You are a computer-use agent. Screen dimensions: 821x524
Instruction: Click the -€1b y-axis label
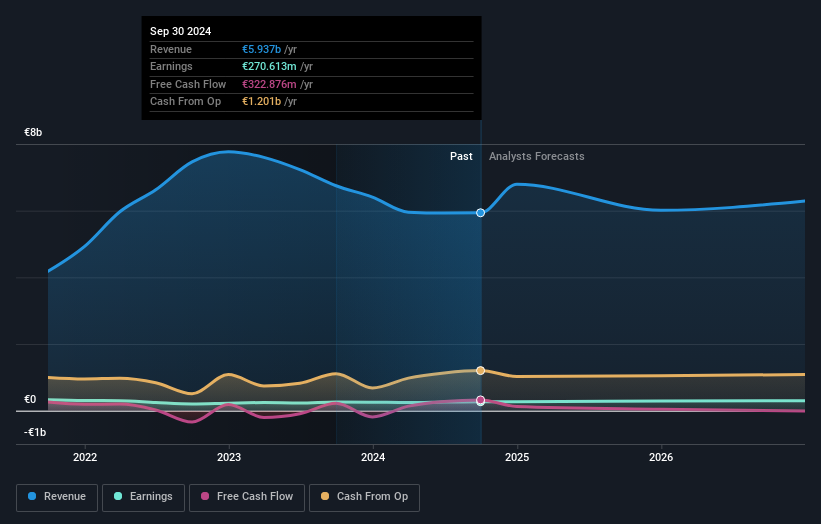tap(35, 432)
